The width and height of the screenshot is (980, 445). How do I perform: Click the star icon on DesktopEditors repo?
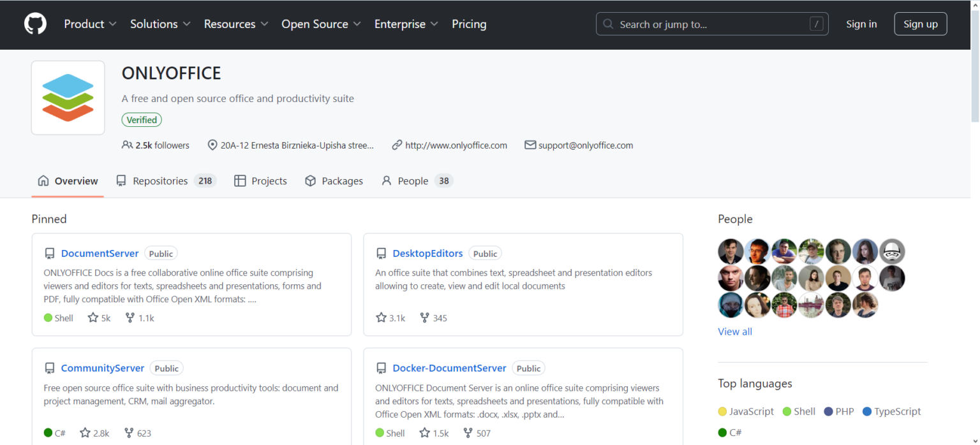(380, 317)
